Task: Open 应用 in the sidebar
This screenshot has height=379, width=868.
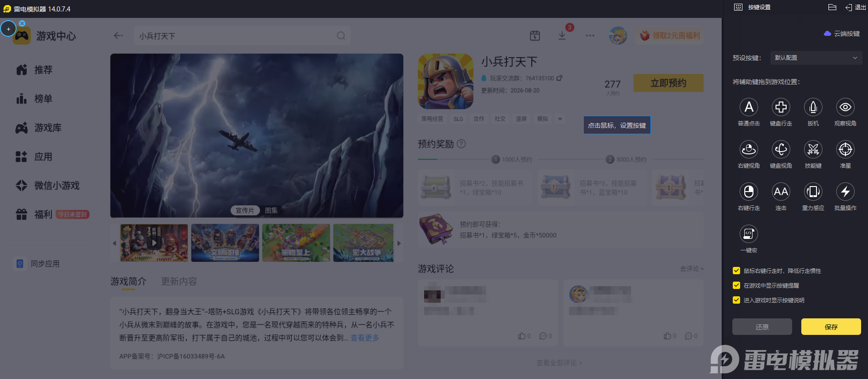Action: click(x=34, y=157)
